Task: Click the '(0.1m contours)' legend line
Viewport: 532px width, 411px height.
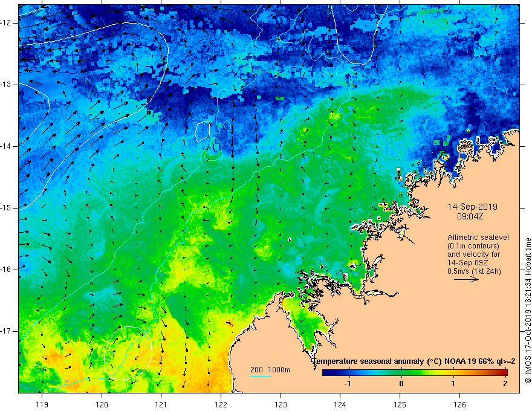Action: pyautogui.click(x=473, y=246)
